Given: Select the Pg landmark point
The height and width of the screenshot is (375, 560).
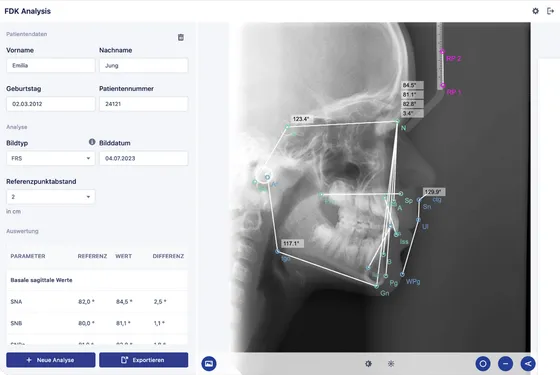Looking at the screenshot, I should pos(386,276).
